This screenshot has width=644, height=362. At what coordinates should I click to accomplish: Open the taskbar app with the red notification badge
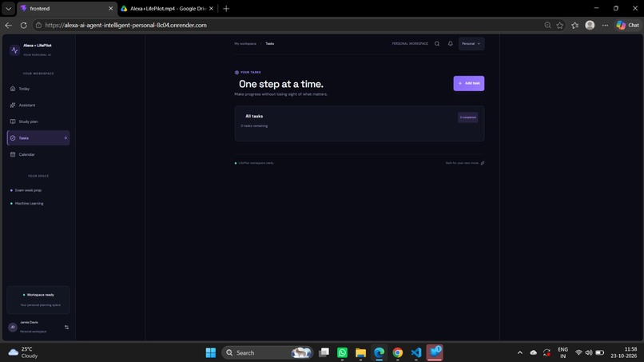(435, 352)
